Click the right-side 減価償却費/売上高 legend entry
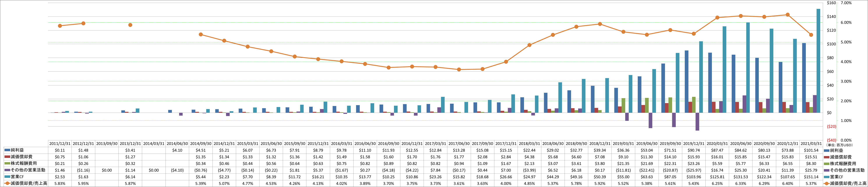 pos(846,184)
